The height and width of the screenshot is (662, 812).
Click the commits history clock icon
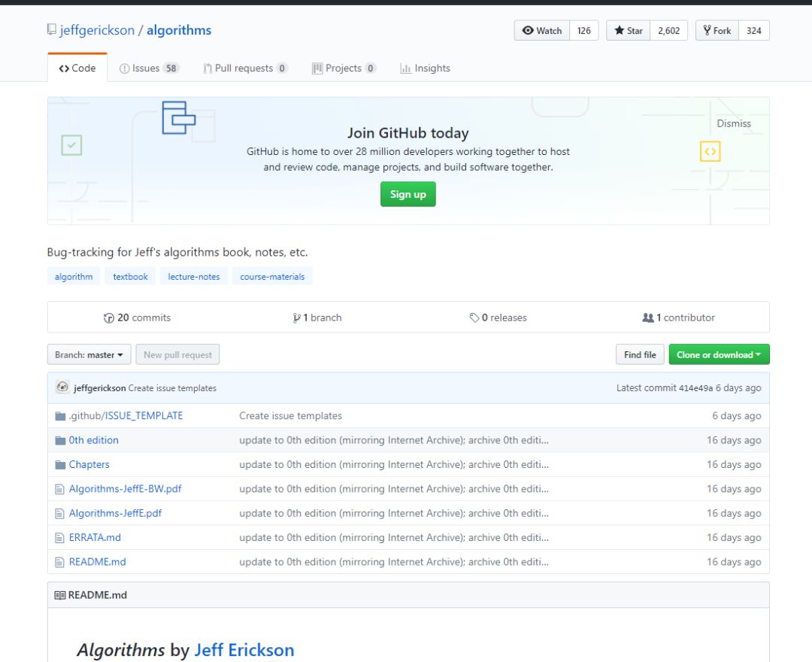(109, 318)
